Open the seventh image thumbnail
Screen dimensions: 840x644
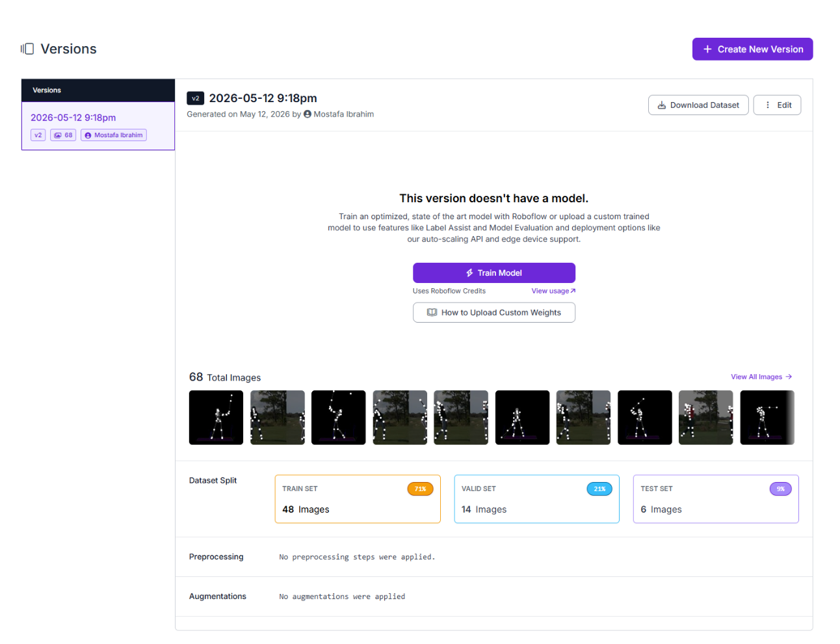584,418
